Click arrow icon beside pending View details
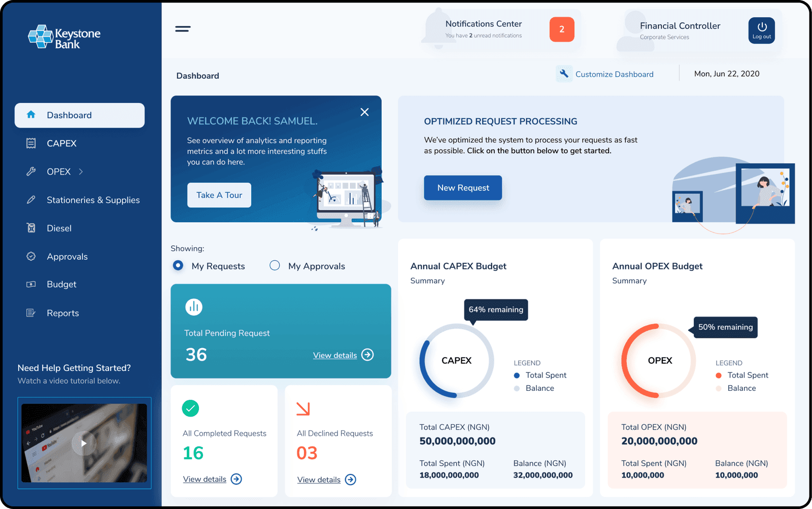 [x=367, y=355]
